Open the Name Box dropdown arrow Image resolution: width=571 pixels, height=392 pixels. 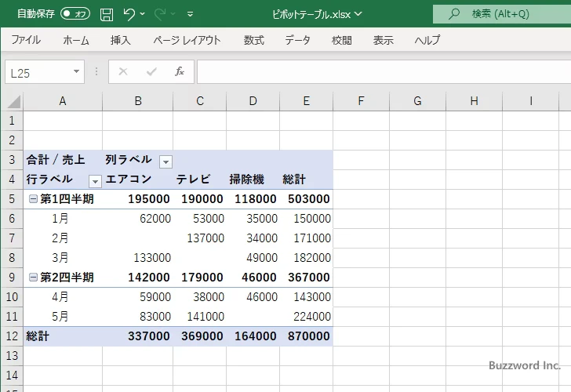[x=77, y=71]
